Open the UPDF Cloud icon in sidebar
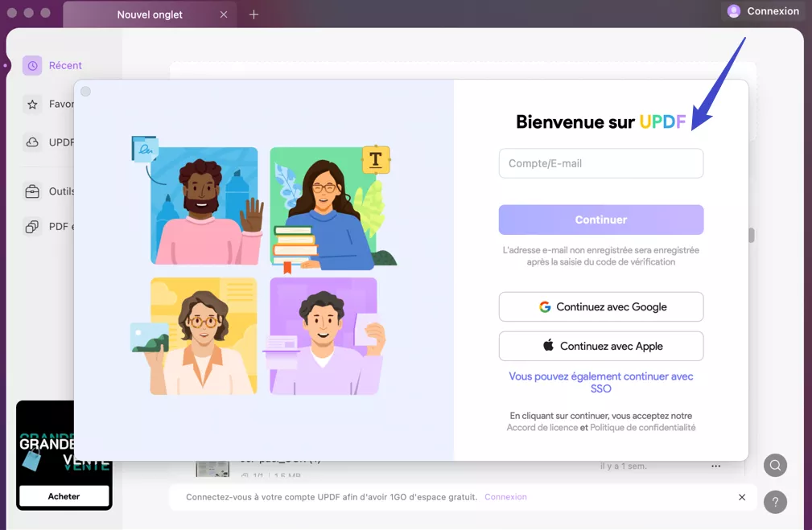Image resolution: width=812 pixels, height=530 pixels. [32, 142]
